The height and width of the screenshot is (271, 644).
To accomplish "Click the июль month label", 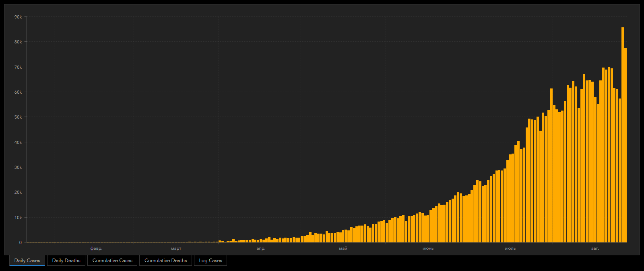I will [510, 248].
